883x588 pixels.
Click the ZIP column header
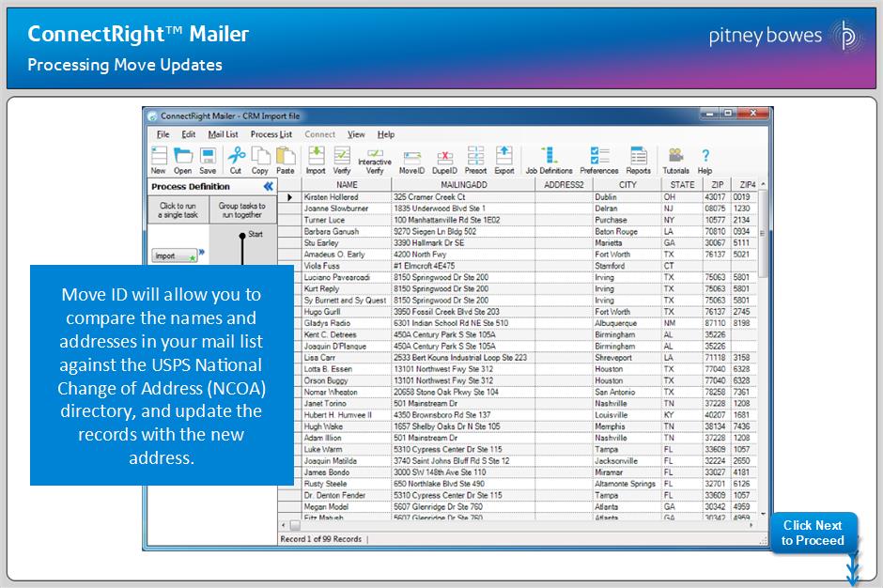pyautogui.click(x=717, y=185)
